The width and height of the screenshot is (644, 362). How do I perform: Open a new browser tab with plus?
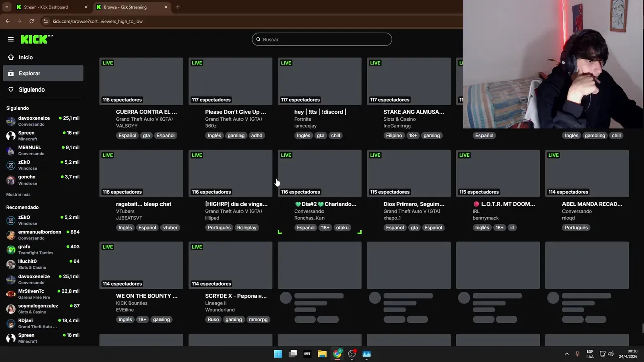(178, 7)
